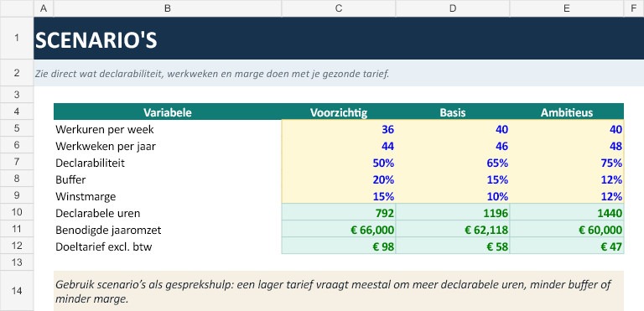Click the Ambitieus column heading cell
This screenshot has width=644, height=311.
tap(567, 111)
